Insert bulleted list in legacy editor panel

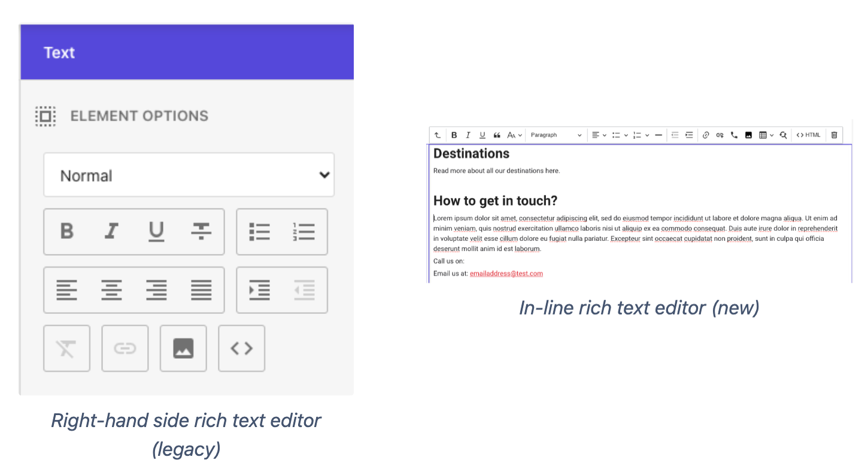tap(260, 231)
